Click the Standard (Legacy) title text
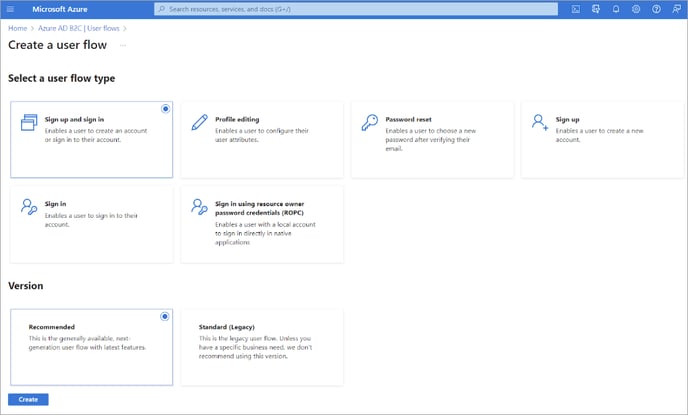This screenshot has width=688, height=415. [226, 327]
